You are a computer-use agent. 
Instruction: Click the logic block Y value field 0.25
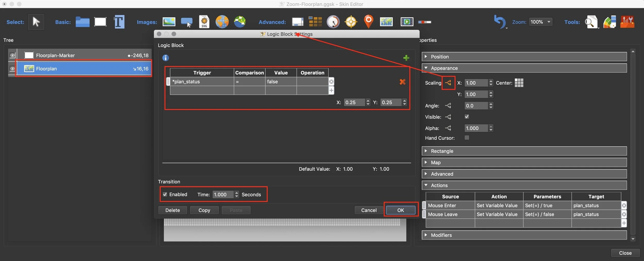coord(391,102)
